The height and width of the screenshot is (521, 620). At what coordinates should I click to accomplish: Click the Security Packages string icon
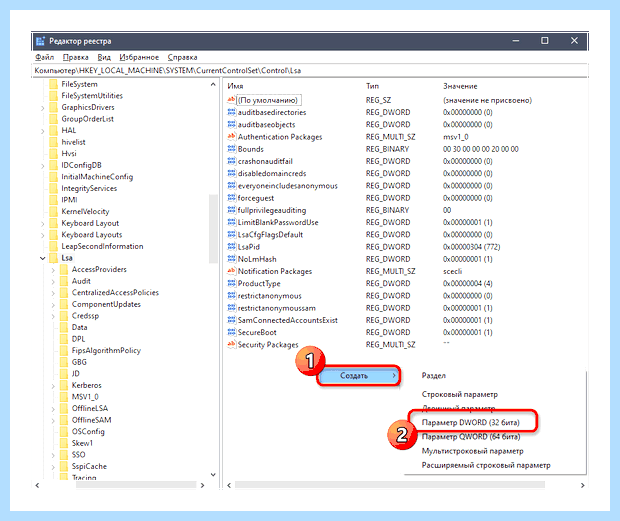click(231, 345)
